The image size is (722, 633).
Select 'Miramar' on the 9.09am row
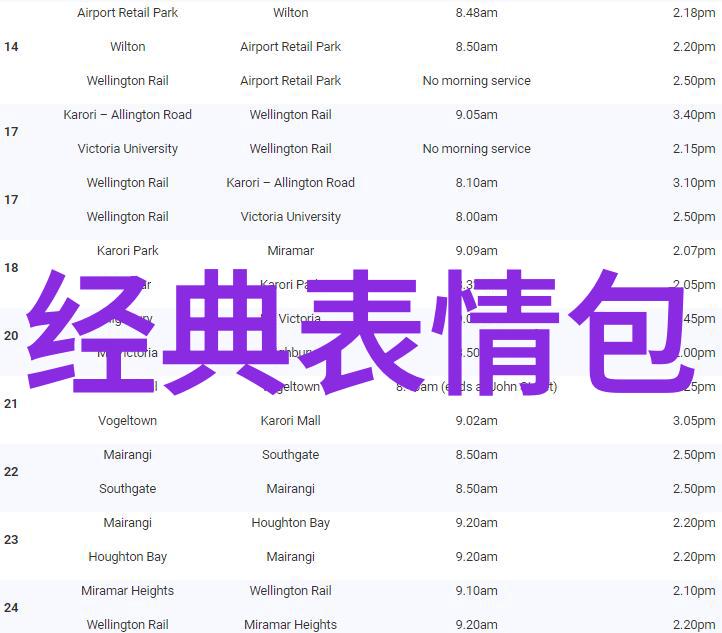[291, 251]
